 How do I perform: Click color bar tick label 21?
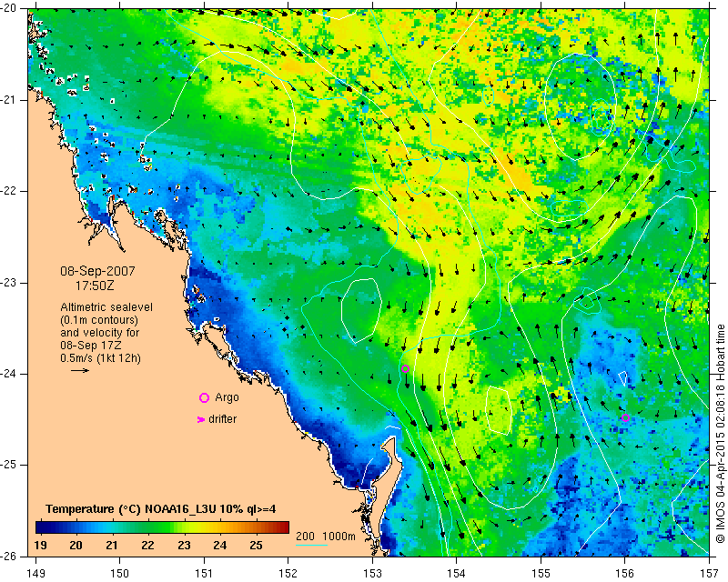click(111, 545)
